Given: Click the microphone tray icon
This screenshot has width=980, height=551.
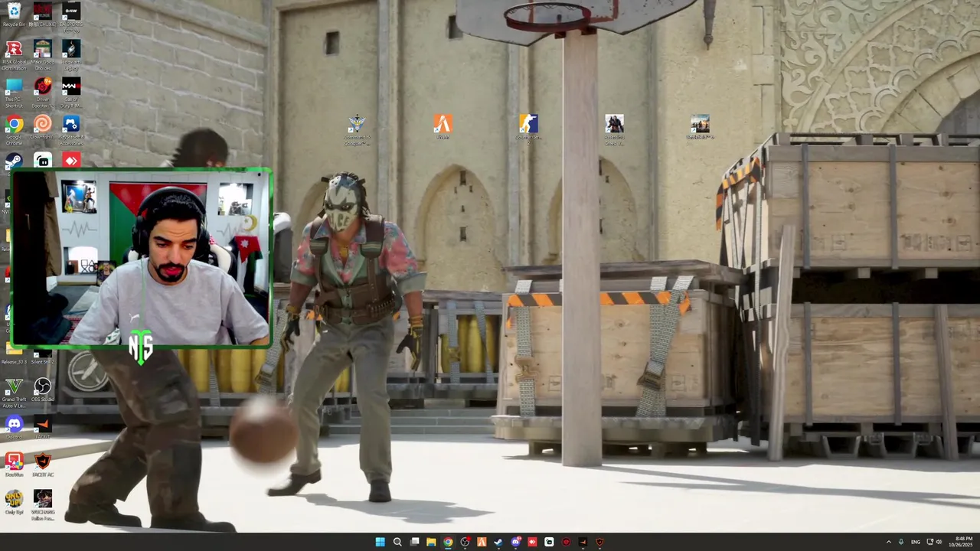Looking at the screenshot, I should point(901,542).
